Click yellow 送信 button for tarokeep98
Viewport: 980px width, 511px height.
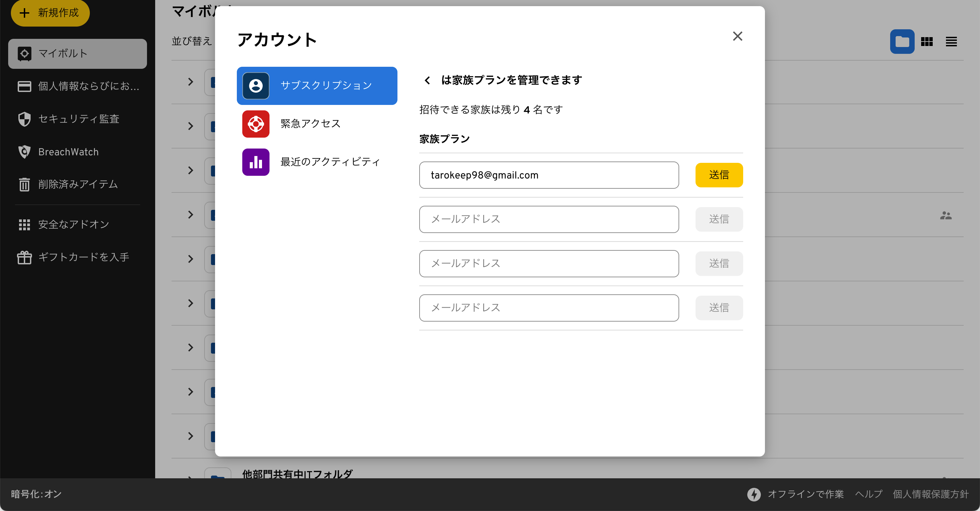tap(719, 175)
